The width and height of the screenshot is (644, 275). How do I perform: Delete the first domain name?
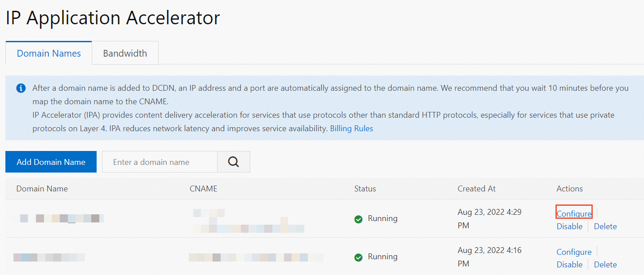pyautogui.click(x=605, y=226)
